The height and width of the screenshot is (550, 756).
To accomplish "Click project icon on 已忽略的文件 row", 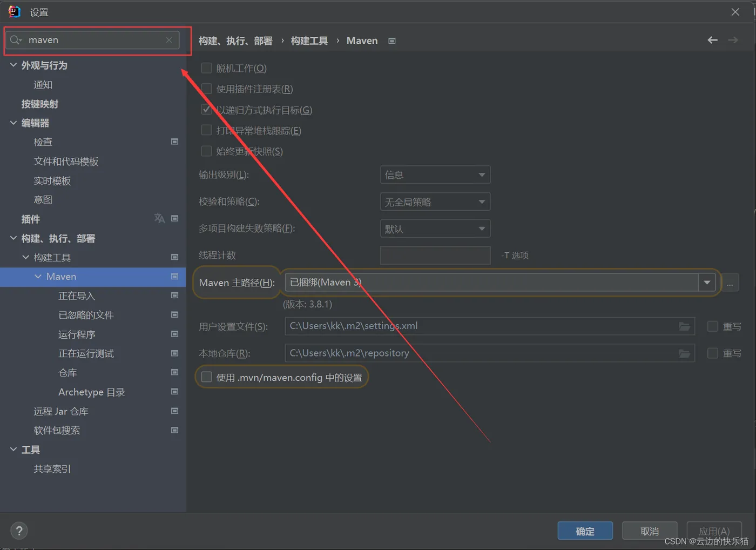I will click(x=174, y=314).
